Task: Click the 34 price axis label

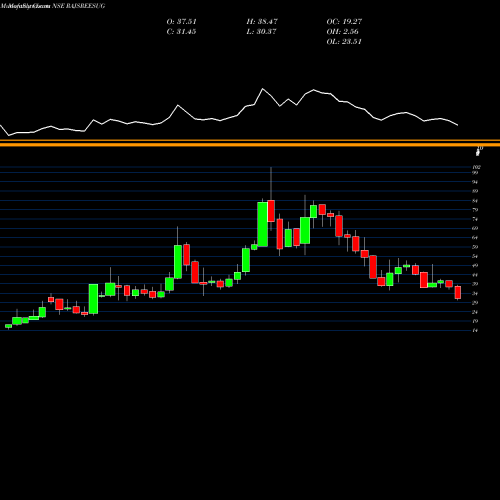Action: [x=475, y=293]
